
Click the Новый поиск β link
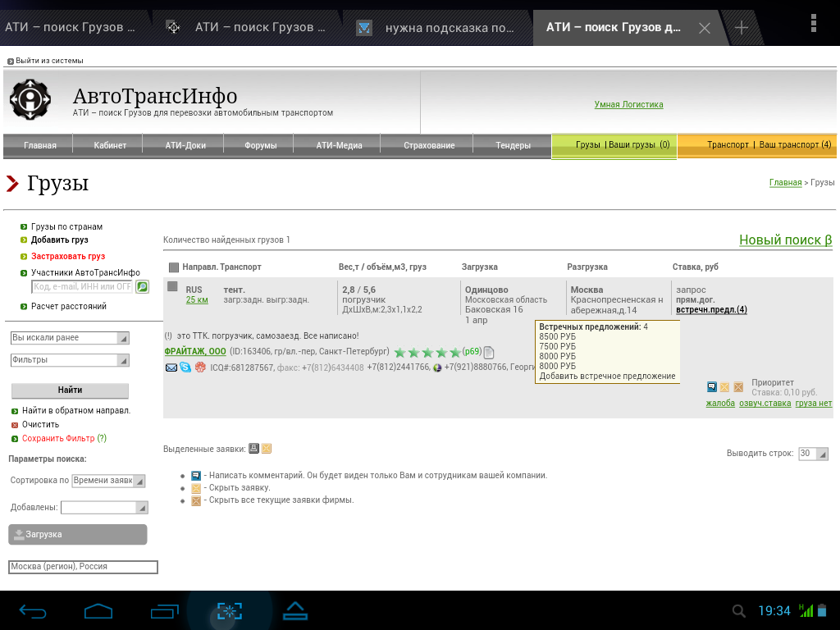pos(785,240)
